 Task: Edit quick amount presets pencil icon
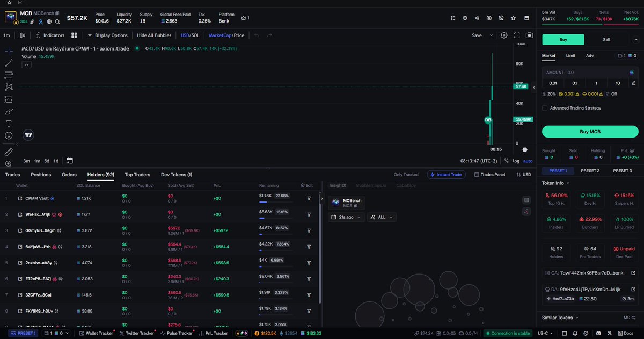pos(634,83)
